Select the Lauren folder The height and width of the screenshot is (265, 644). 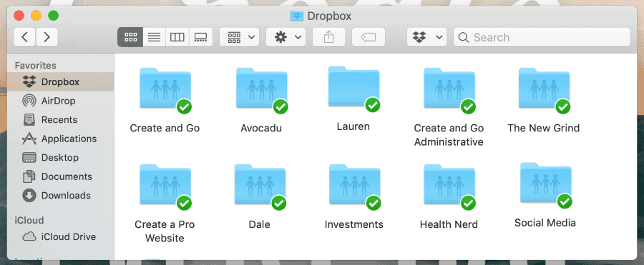click(353, 99)
